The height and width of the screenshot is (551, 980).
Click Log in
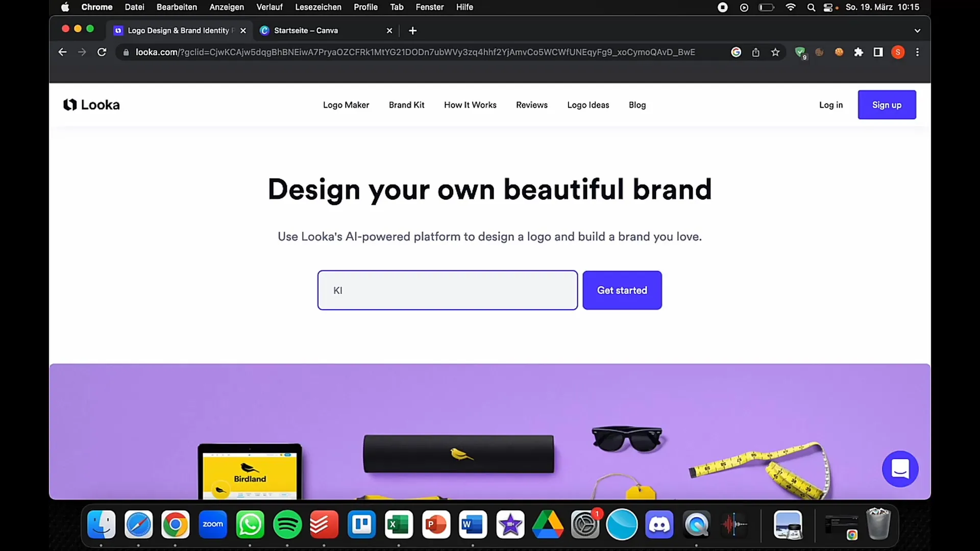pyautogui.click(x=830, y=105)
